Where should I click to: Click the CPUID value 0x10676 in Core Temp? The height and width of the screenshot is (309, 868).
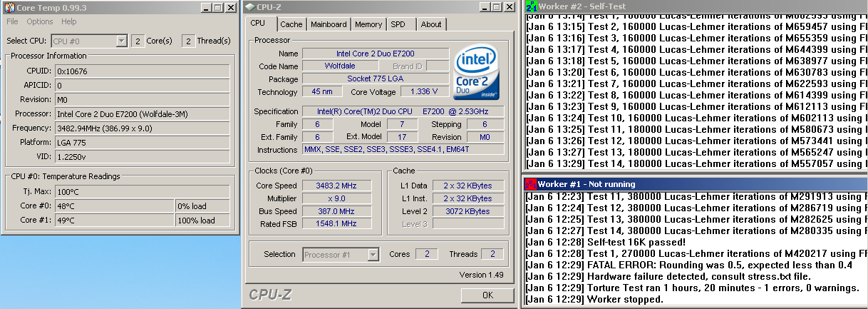point(143,71)
